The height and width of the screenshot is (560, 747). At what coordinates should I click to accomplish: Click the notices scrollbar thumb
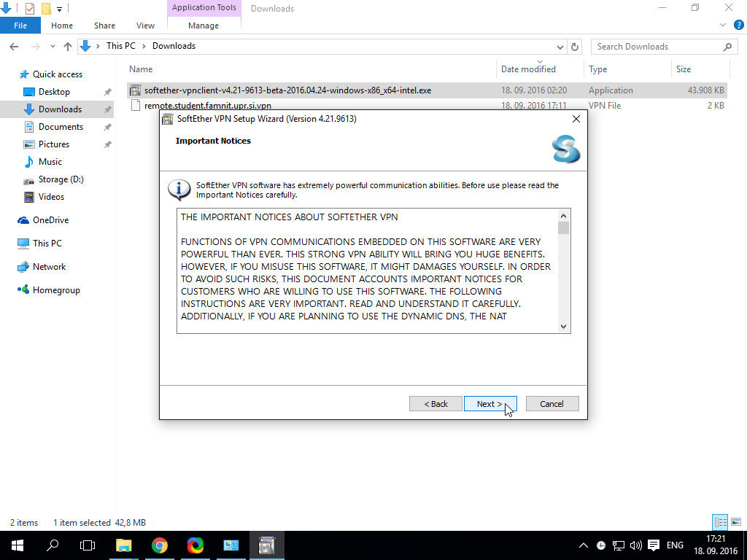(564, 227)
